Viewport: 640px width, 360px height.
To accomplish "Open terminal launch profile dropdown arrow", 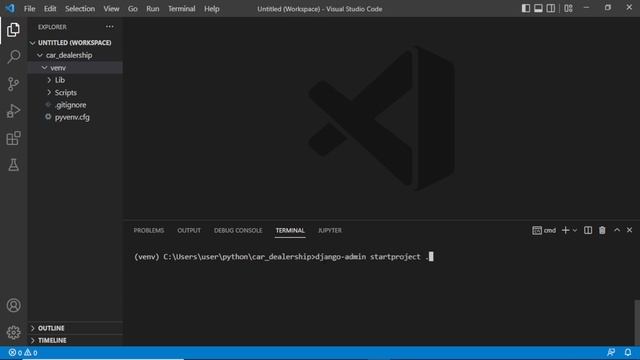I will point(575,231).
